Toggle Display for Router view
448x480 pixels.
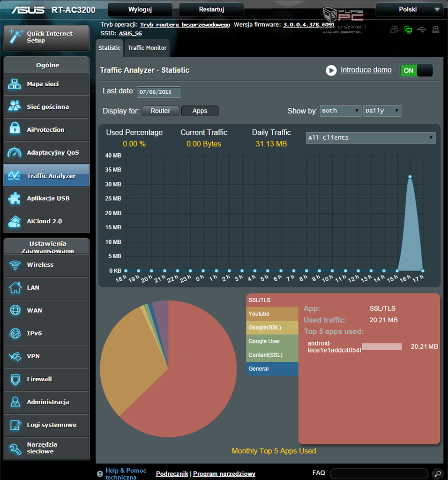160,111
